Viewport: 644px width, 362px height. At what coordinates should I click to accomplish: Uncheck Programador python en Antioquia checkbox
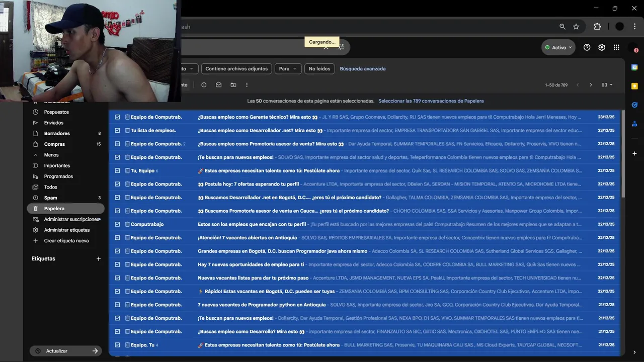pyautogui.click(x=117, y=305)
